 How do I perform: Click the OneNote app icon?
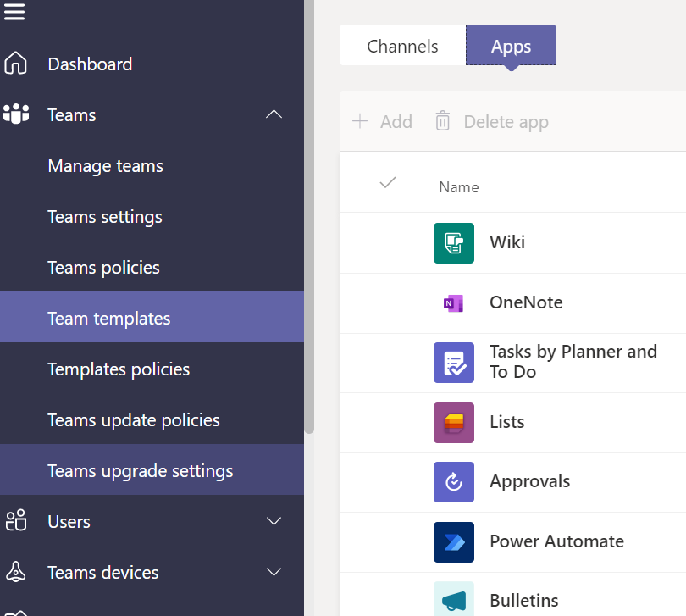click(454, 303)
